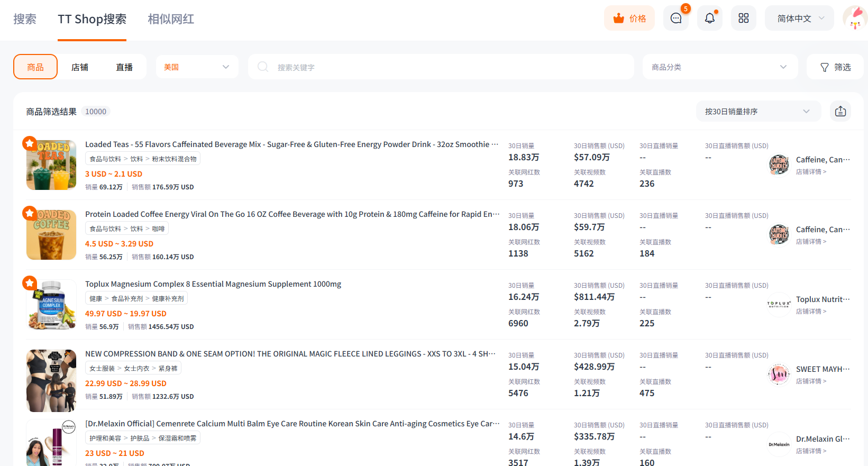
Task: Open the Magic Fleece Lined Leggings title
Action: (x=290, y=354)
